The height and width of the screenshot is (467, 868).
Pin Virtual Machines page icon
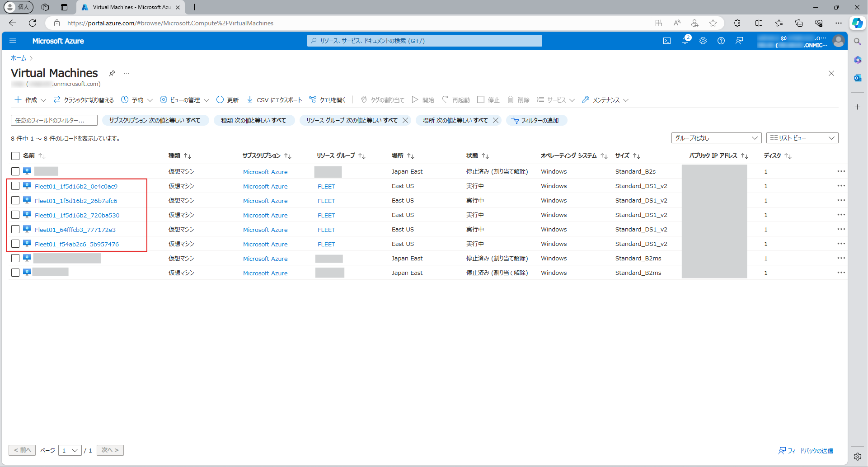pos(112,73)
